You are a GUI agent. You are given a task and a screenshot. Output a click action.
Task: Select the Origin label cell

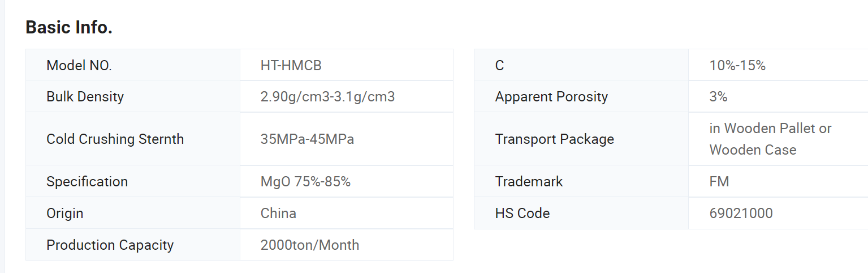[133, 213]
